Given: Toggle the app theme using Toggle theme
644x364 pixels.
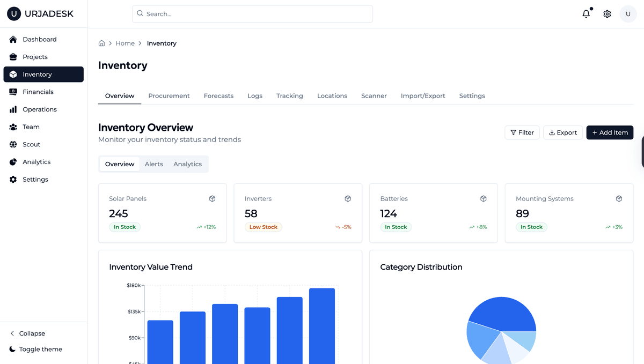Looking at the screenshot, I should (x=34, y=349).
